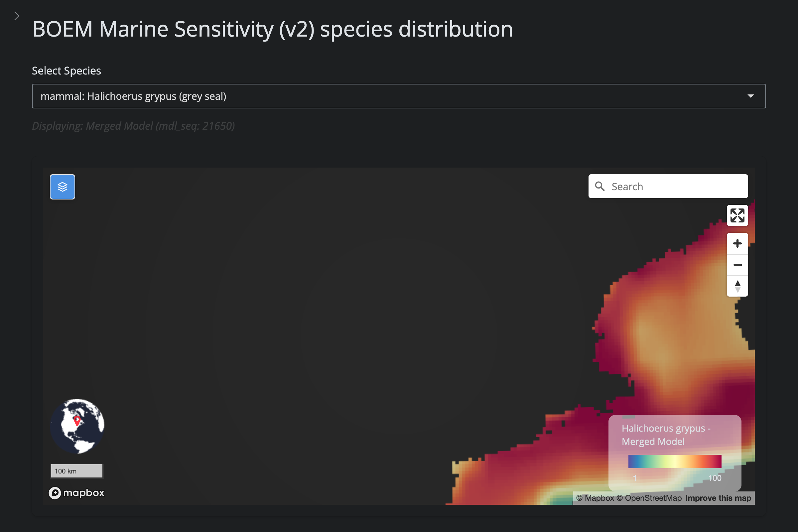Click the 100 km scale bar
Viewport: 798px width, 532px height.
[77, 471]
